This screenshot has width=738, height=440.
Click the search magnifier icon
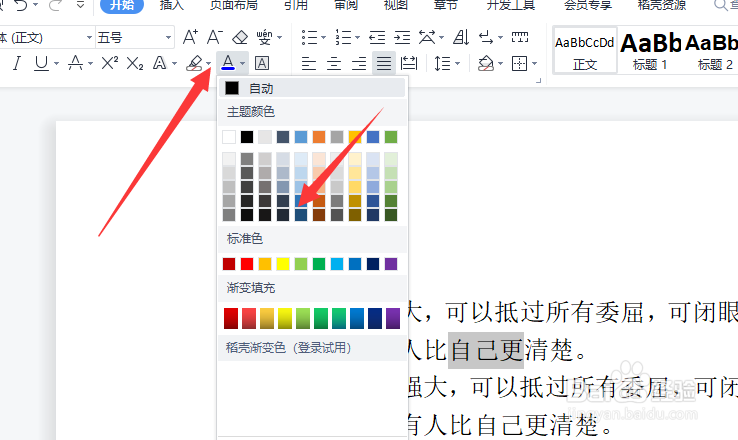721,5
